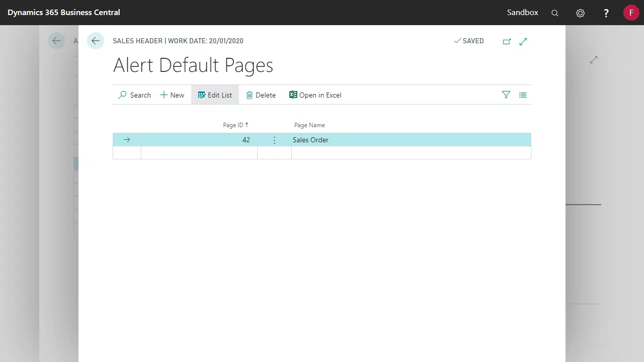This screenshot has height=362, width=644.
Task: Toggle Edit List mode
Action: point(215,95)
